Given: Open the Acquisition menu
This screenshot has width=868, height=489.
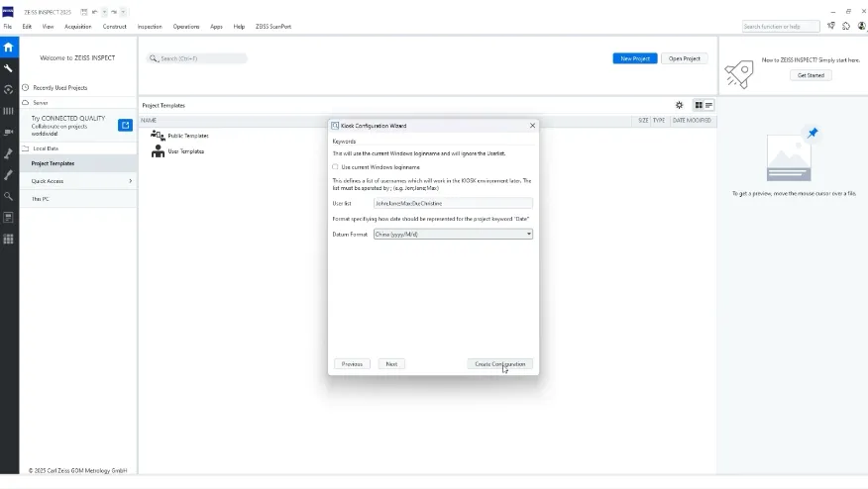Looking at the screenshot, I should [78, 27].
